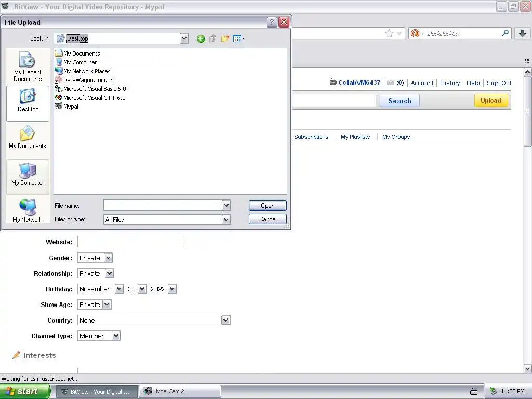Click the My Groups tab

tap(396, 137)
